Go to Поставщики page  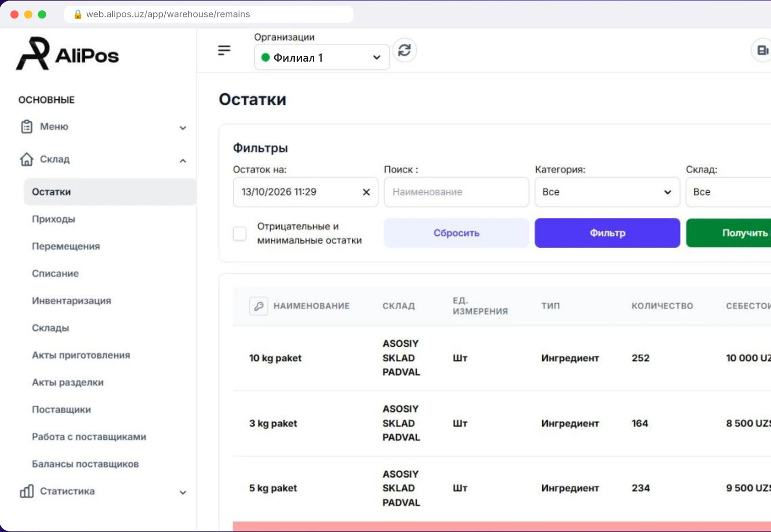[62, 410]
